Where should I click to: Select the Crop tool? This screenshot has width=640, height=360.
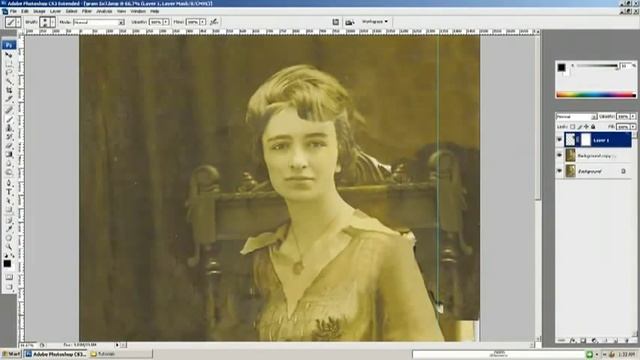click(9, 90)
